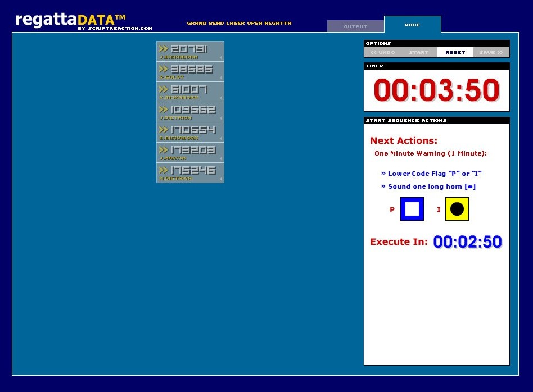Click the small arrow on J.BISKABORN row

(x=221, y=57)
